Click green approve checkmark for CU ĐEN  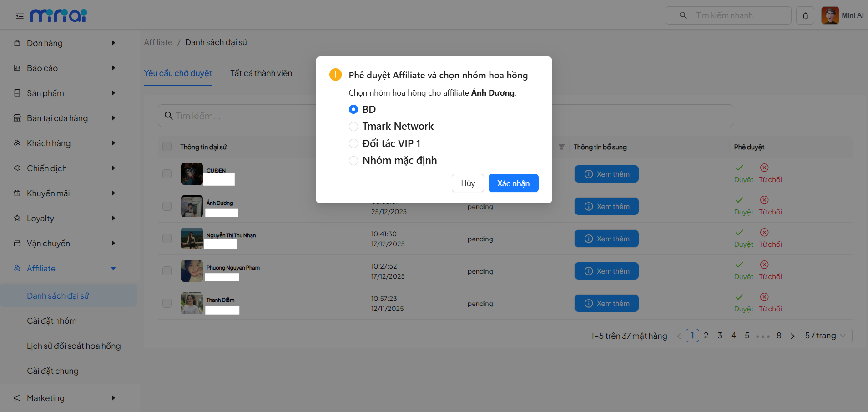(x=739, y=168)
